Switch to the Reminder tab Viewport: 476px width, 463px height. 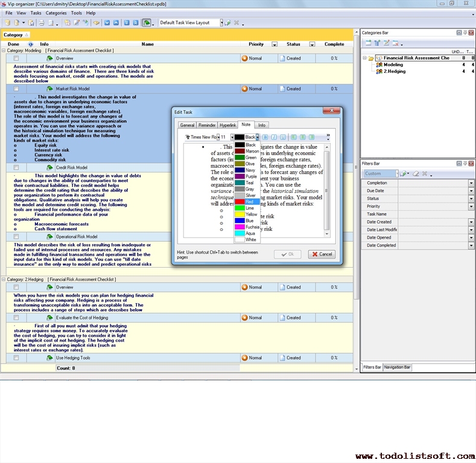[x=207, y=125]
